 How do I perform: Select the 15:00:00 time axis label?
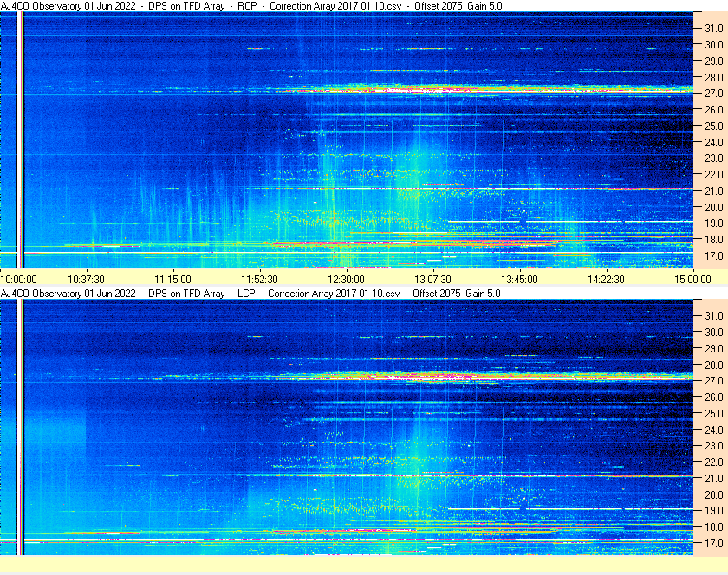(692, 280)
